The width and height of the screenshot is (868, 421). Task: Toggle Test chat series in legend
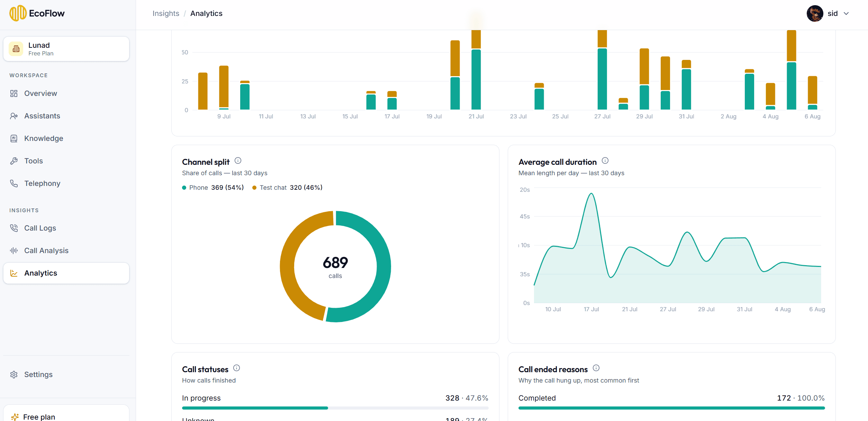tap(287, 188)
